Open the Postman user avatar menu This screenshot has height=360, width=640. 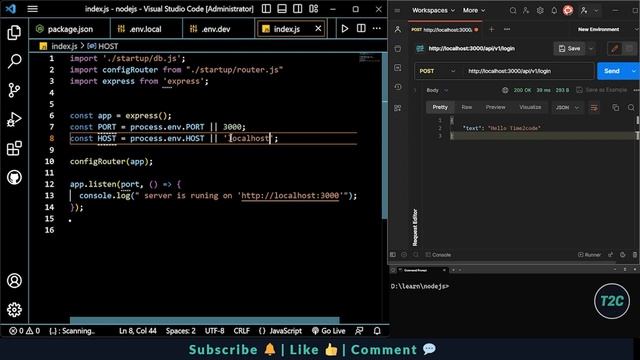point(568,10)
